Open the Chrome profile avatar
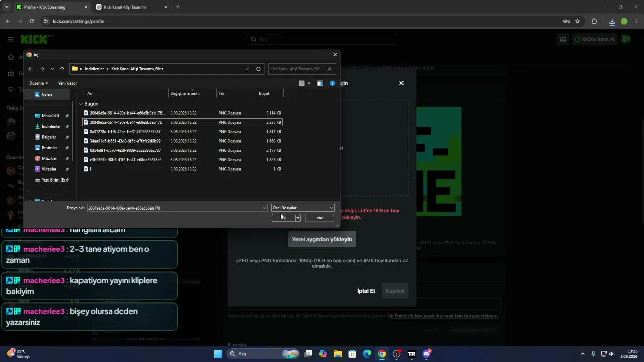Image resolution: width=644 pixels, height=362 pixels. point(624,21)
